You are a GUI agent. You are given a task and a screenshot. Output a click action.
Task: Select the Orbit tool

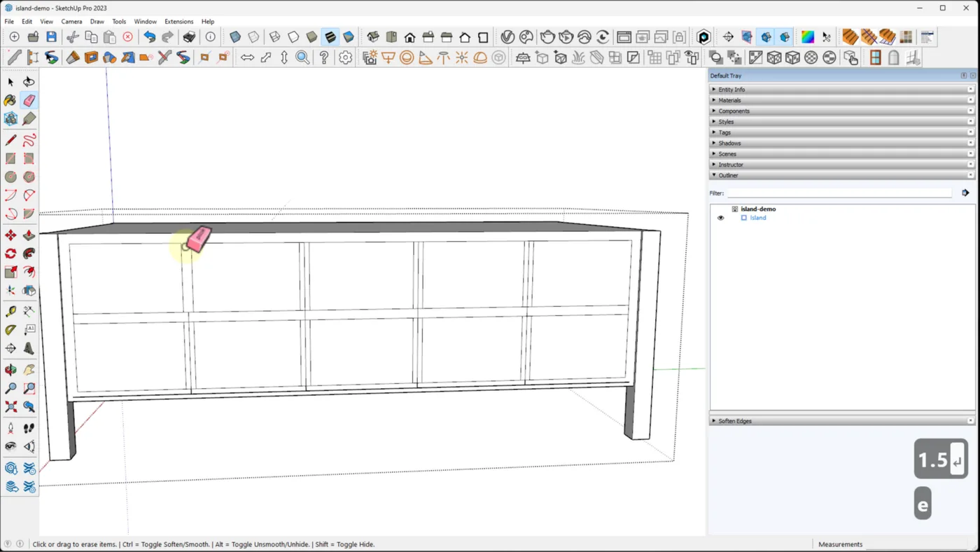10,370
